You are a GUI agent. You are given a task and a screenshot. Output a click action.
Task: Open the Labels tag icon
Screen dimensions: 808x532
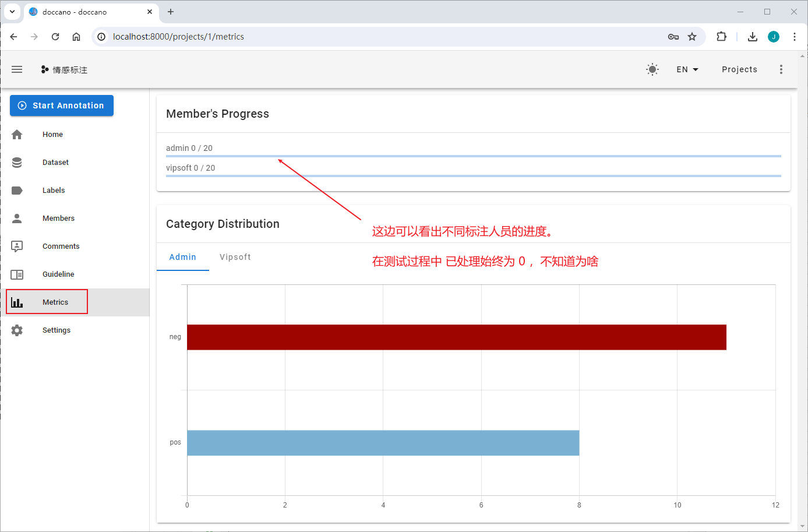click(17, 191)
